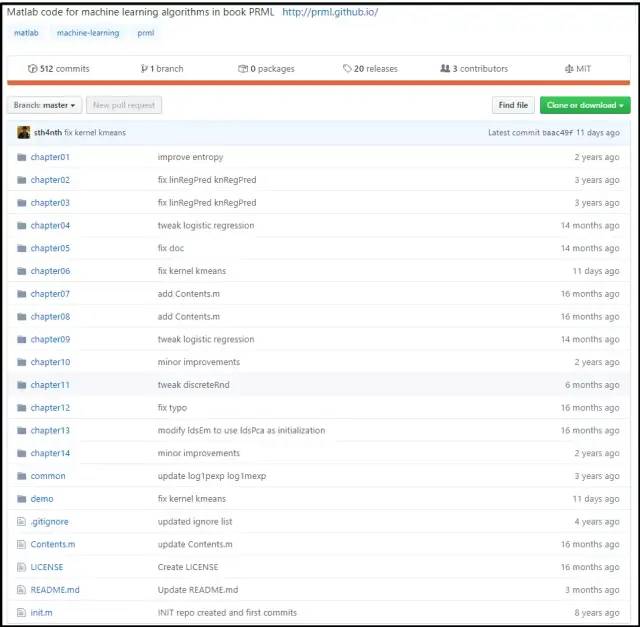Open the sth4nth author link
640x627 pixels.
click(48, 133)
